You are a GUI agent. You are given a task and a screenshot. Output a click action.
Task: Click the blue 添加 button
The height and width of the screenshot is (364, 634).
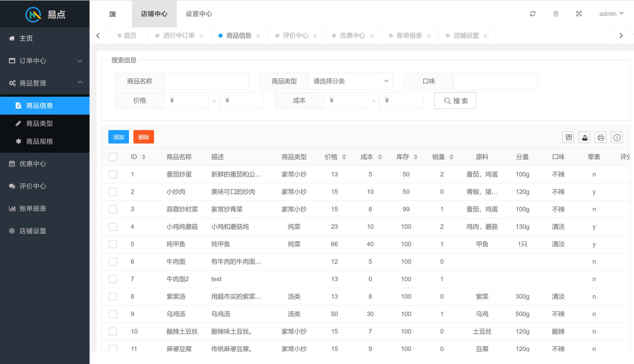[x=118, y=137]
